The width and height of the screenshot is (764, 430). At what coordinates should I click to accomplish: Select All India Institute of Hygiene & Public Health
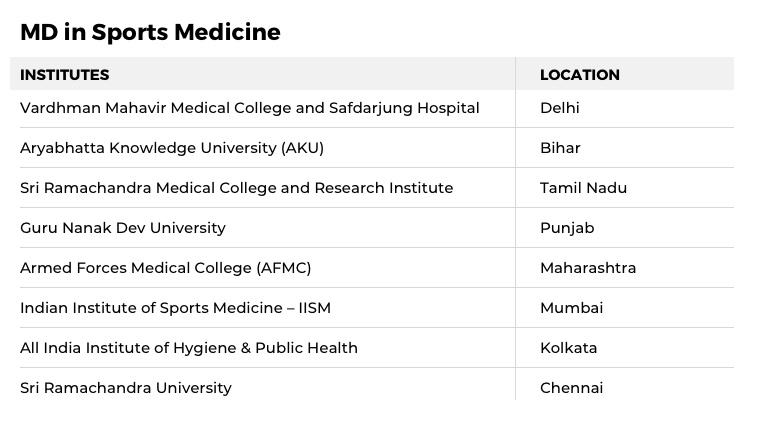189,348
